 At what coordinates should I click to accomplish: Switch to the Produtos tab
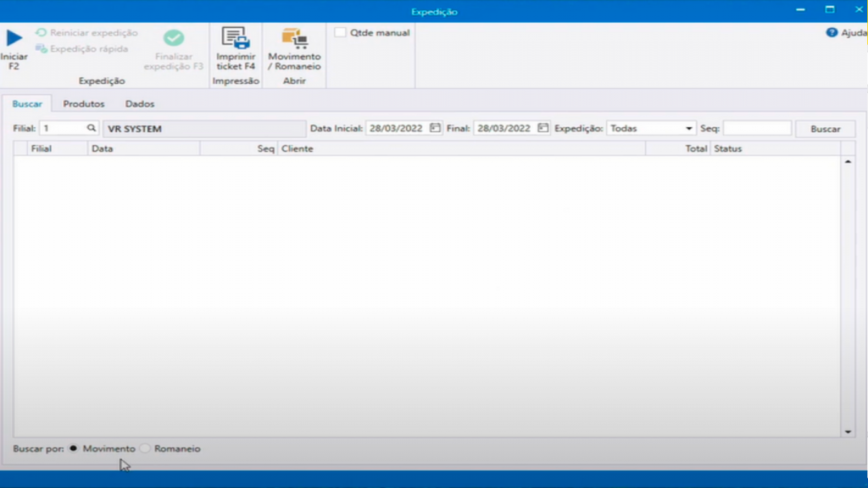[x=84, y=103]
